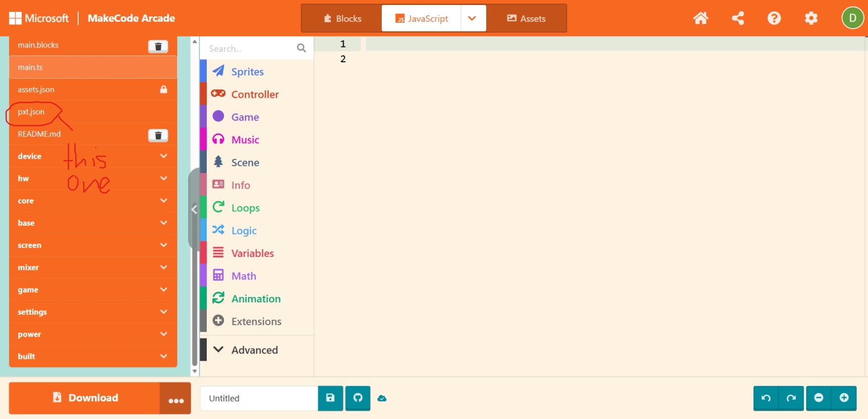
Task: Open the pxt.json file
Action: tap(93, 112)
